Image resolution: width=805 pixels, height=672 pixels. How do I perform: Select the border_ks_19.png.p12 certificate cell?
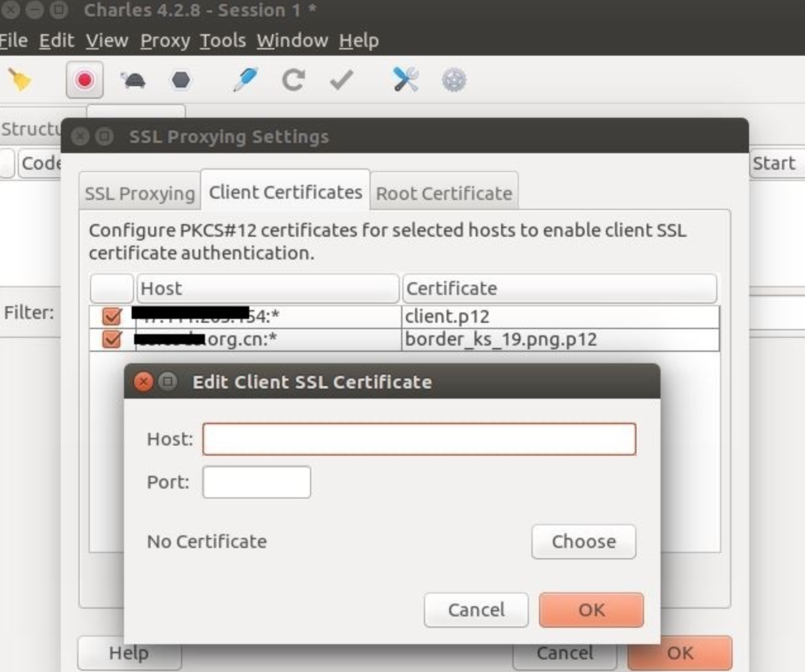tap(560, 339)
